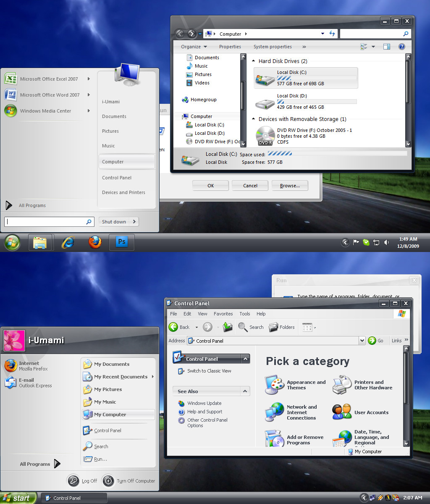The height and width of the screenshot is (504, 430).
Task: Click the Action Center flag tray icon
Action: (356, 242)
